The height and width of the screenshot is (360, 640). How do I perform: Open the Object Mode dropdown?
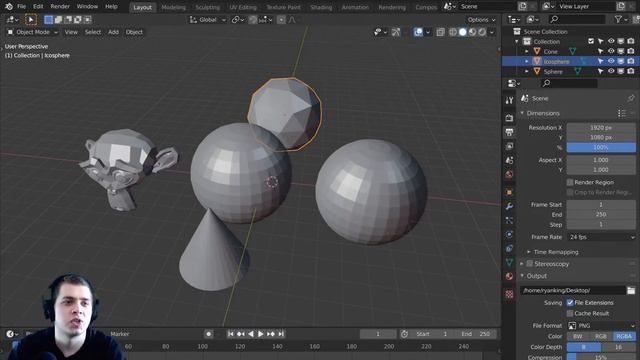[x=33, y=32]
